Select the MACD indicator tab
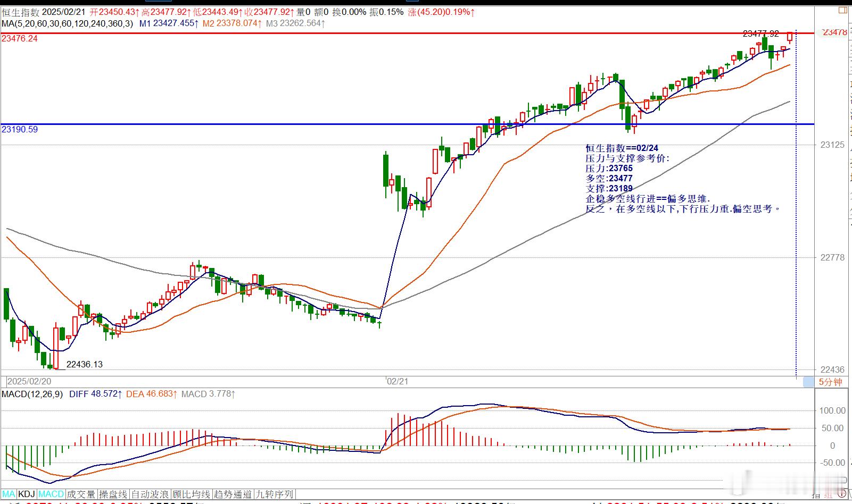The image size is (852, 504). point(51,494)
